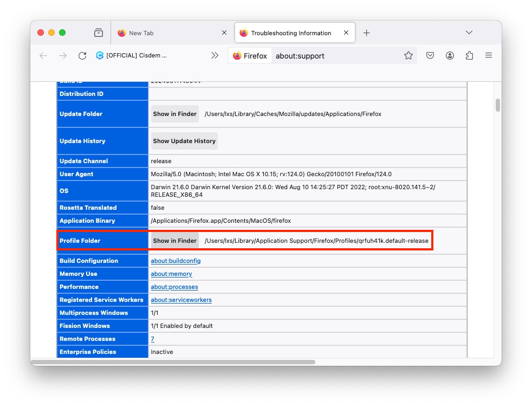Click Show Update History
The height and width of the screenshot is (406, 532).
[x=184, y=140]
